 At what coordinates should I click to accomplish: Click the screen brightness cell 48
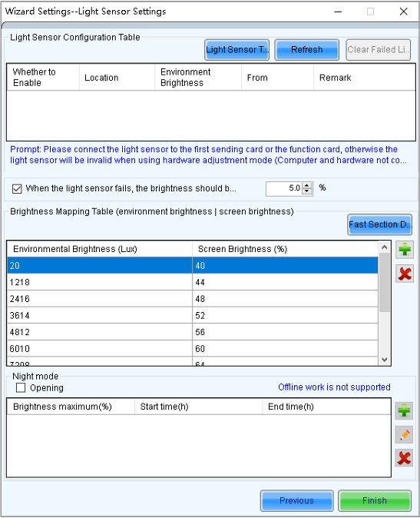coord(285,299)
